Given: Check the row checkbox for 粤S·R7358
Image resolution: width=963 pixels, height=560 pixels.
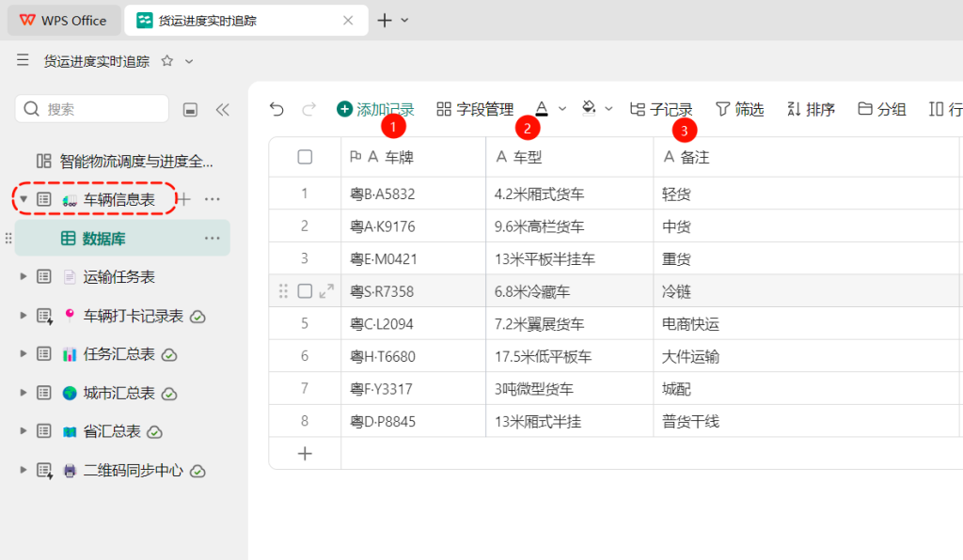Looking at the screenshot, I should pos(305,290).
